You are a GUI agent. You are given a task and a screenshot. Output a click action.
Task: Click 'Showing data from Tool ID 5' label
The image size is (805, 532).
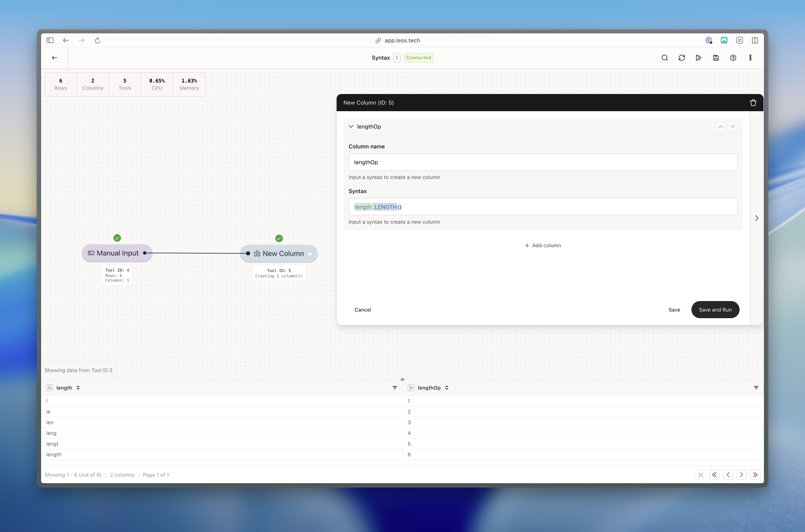tap(79, 370)
